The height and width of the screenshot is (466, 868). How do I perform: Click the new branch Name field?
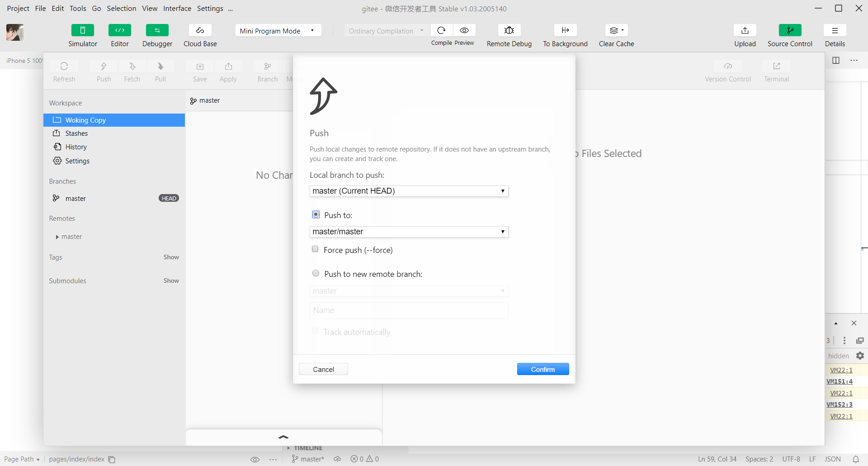click(409, 310)
